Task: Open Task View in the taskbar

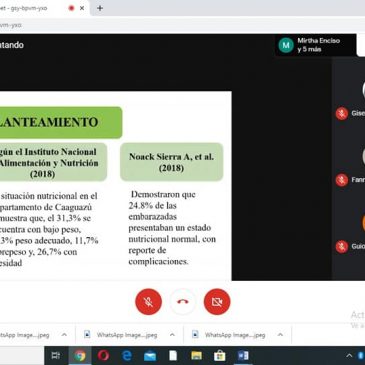Action: [x=56, y=356]
